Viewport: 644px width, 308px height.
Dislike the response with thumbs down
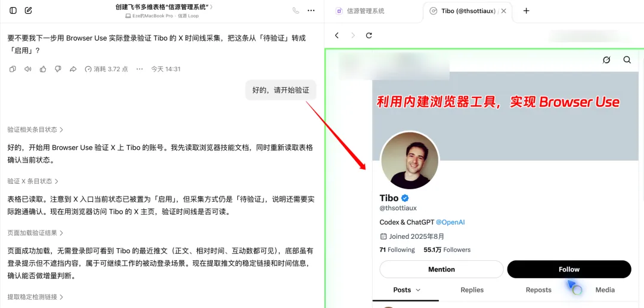coord(58,69)
